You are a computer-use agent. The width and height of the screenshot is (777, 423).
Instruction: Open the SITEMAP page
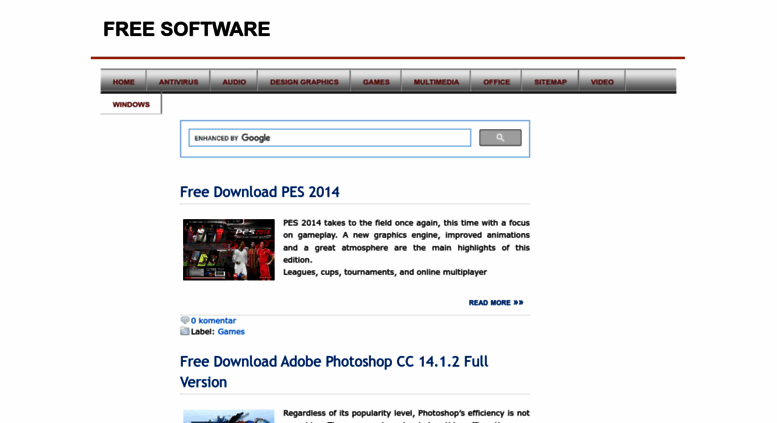click(x=550, y=81)
